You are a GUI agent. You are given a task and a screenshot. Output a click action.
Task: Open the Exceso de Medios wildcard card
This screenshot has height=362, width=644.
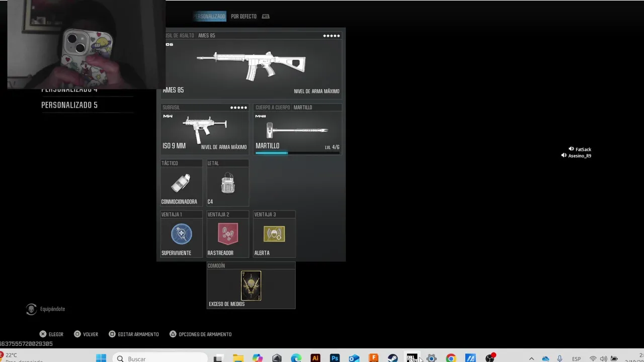point(251,286)
